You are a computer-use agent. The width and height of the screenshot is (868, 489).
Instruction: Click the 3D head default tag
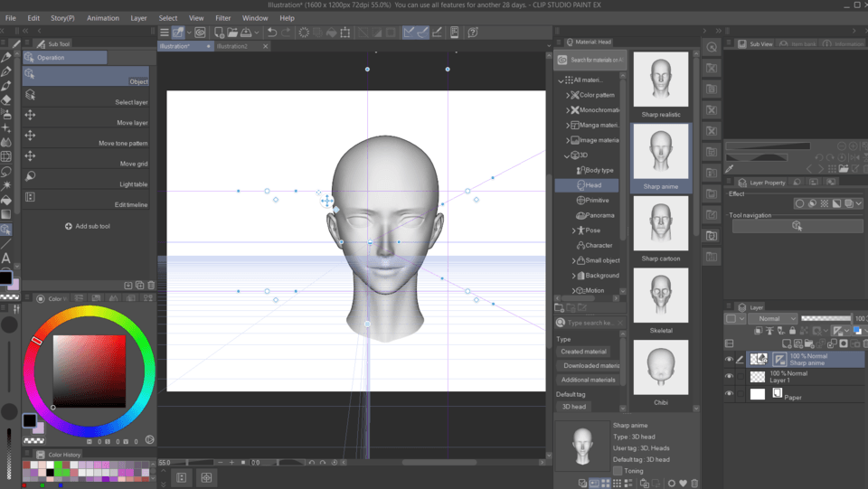[x=574, y=407]
